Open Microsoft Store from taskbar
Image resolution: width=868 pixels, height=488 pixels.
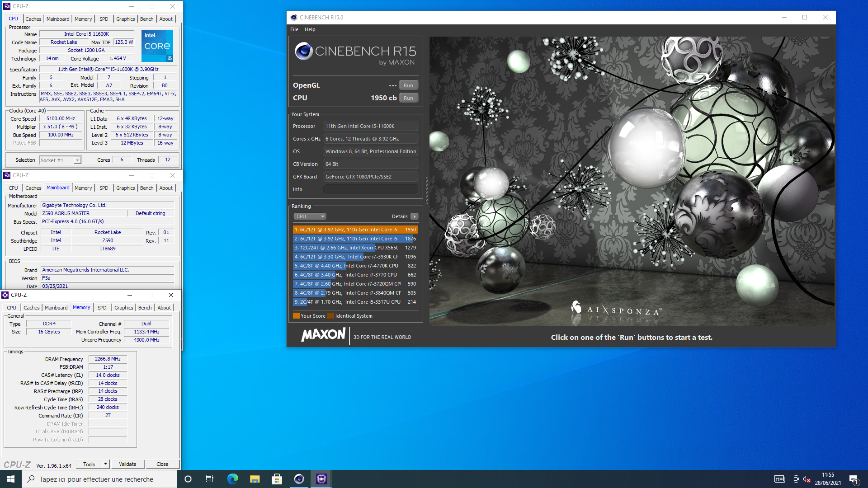(x=277, y=479)
